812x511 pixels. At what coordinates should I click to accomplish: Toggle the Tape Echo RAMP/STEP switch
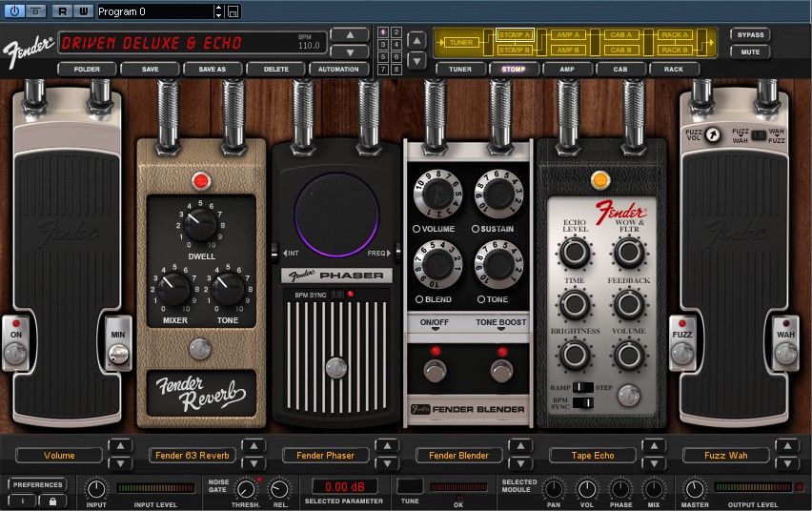tap(583, 387)
